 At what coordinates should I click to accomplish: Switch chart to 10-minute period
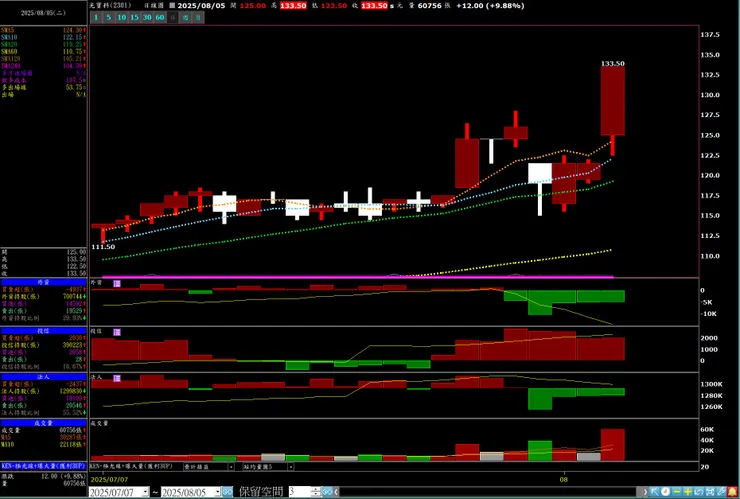[x=121, y=17]
